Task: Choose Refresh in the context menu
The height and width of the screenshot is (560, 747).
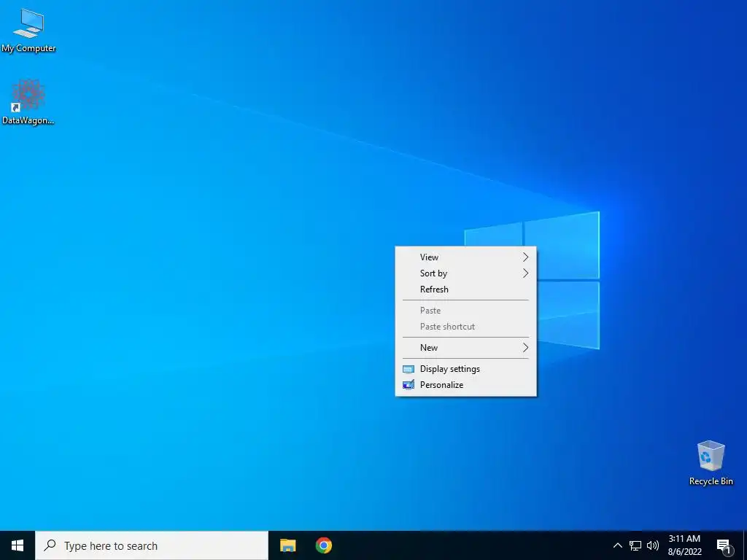Action: (466, 289)
